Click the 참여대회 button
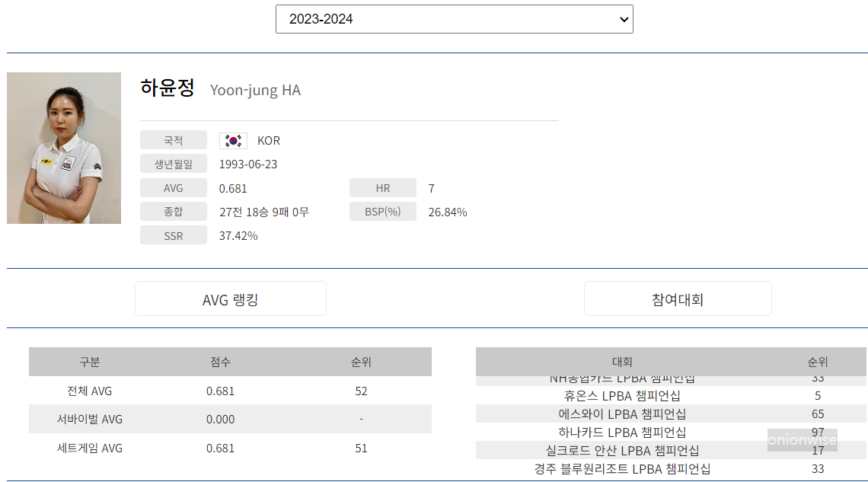 678,298
